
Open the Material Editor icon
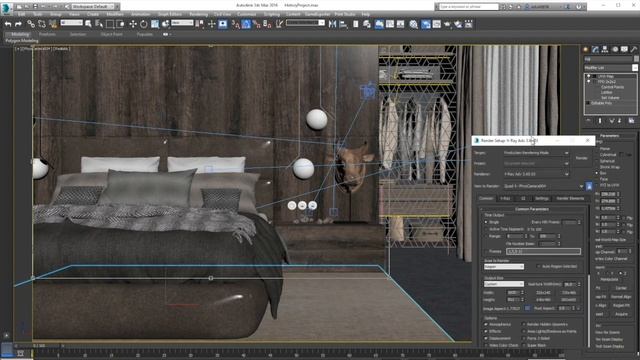pyautogui.click(x=413, y=24)
